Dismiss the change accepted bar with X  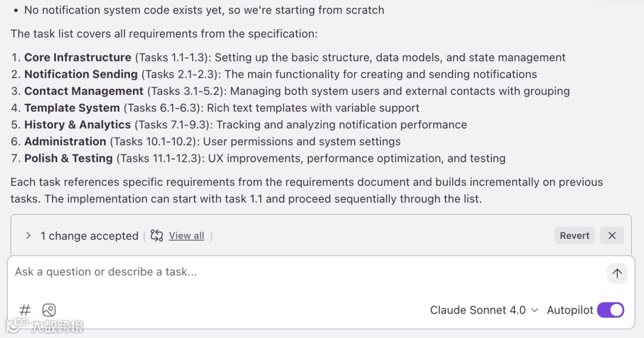(612, 235)
